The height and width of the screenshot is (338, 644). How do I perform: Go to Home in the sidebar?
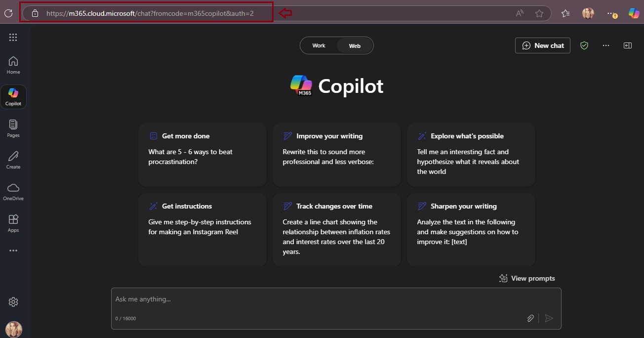click(13, 65)
